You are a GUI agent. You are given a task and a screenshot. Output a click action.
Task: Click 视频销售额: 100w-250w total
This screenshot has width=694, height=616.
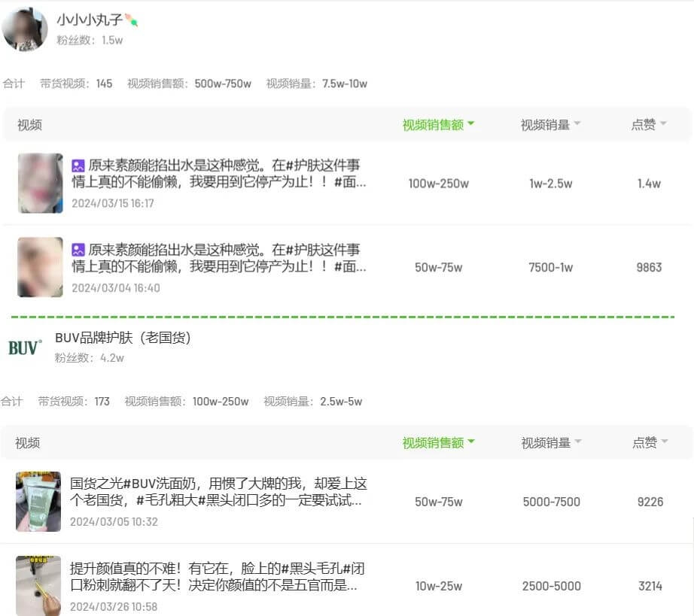click(187, 402)
